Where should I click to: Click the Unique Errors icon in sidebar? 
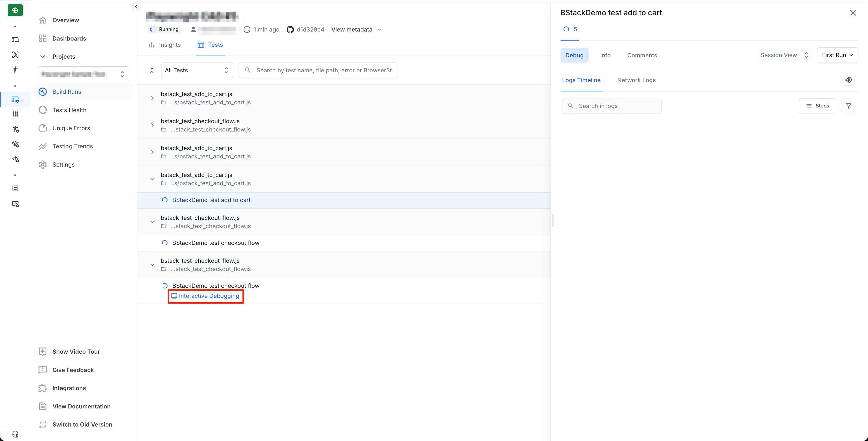(43, 128)
